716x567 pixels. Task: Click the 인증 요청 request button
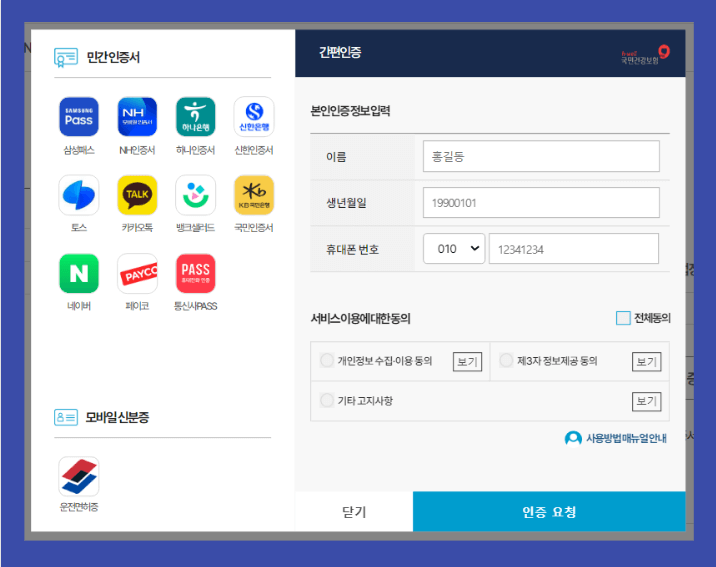click(549, 511)
